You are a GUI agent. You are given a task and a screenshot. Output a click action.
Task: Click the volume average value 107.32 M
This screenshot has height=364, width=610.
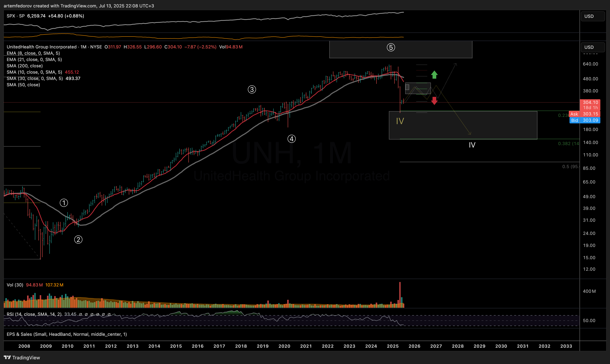pos(54,285)
